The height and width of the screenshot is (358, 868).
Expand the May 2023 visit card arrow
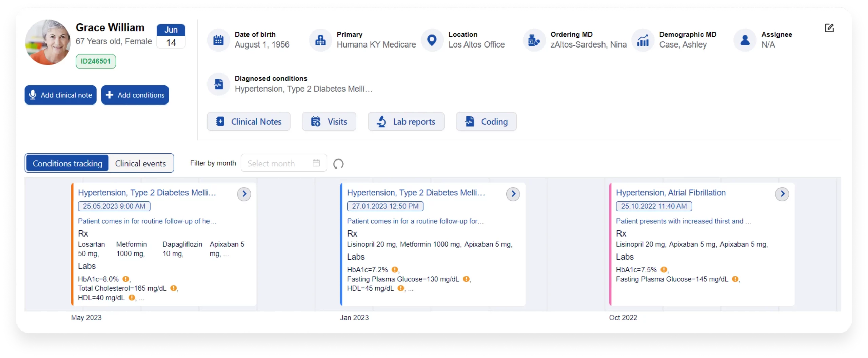244,194
